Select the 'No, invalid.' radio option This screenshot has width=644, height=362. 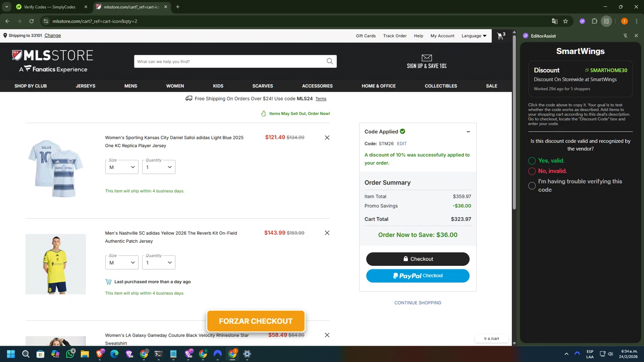532,171
